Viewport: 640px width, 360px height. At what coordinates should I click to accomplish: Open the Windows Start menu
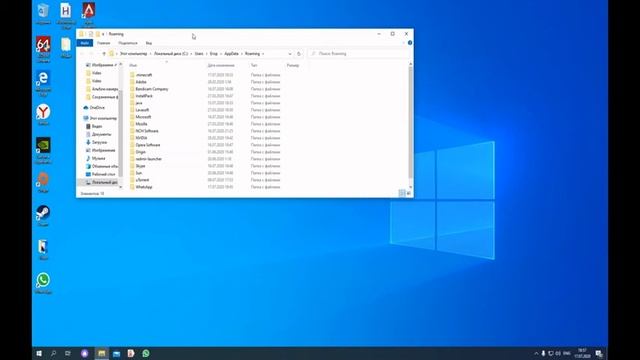[39, 353]
